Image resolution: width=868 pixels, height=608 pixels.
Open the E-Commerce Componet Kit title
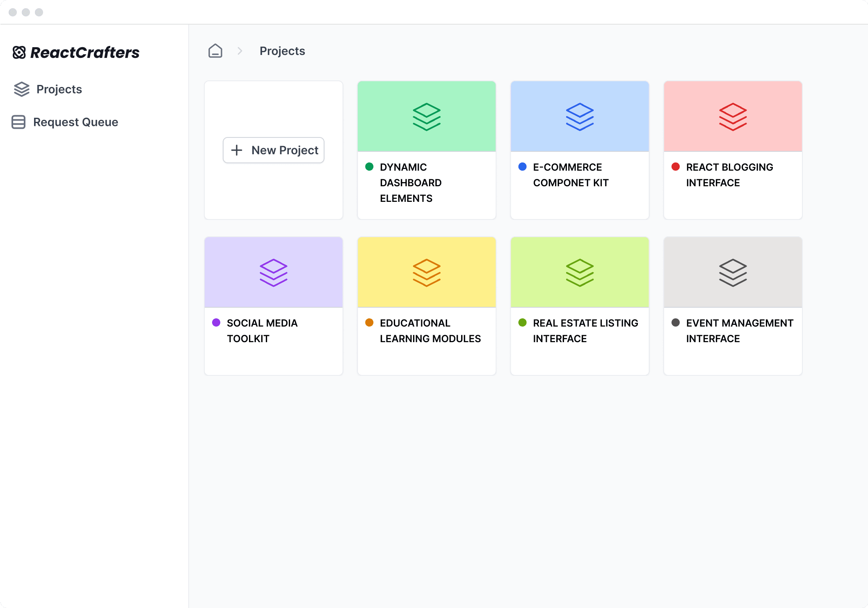click(x=571, y=175)
